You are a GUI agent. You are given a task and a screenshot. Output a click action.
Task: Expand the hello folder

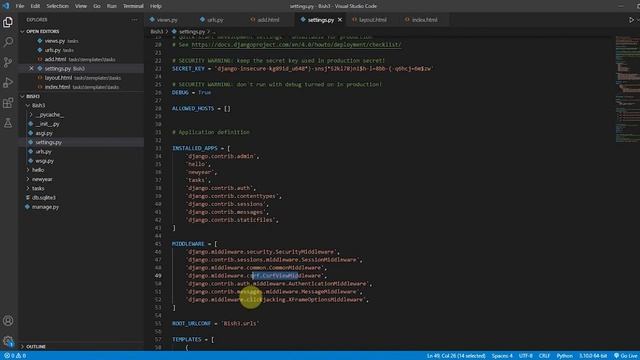click(38, 170)
